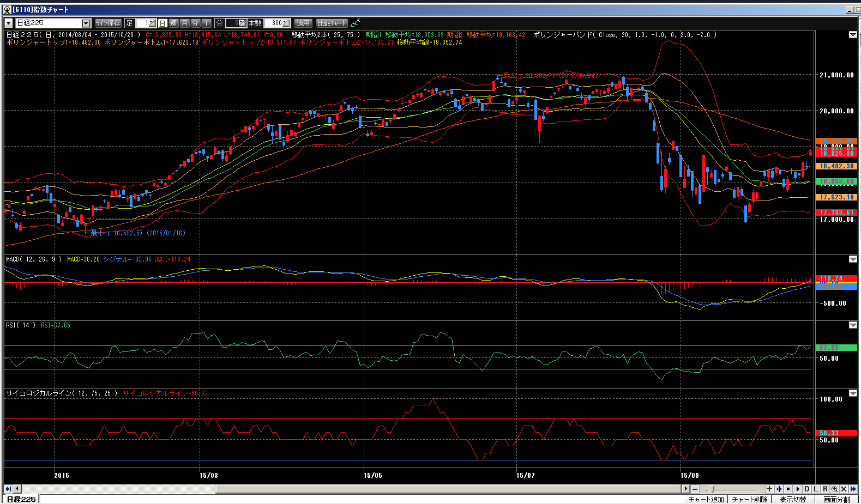Click the X icon in bottom toolbar
Screen dimensions: 861x504
tap(844, 489)
